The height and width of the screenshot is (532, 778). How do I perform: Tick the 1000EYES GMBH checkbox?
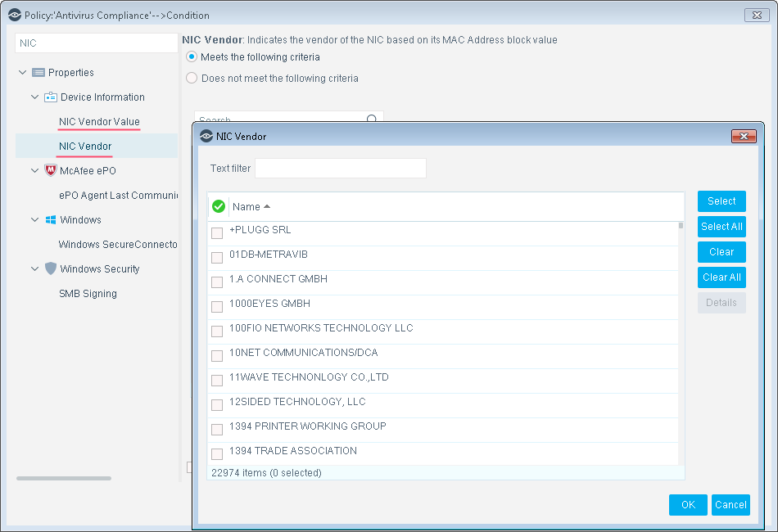(217, 307)
